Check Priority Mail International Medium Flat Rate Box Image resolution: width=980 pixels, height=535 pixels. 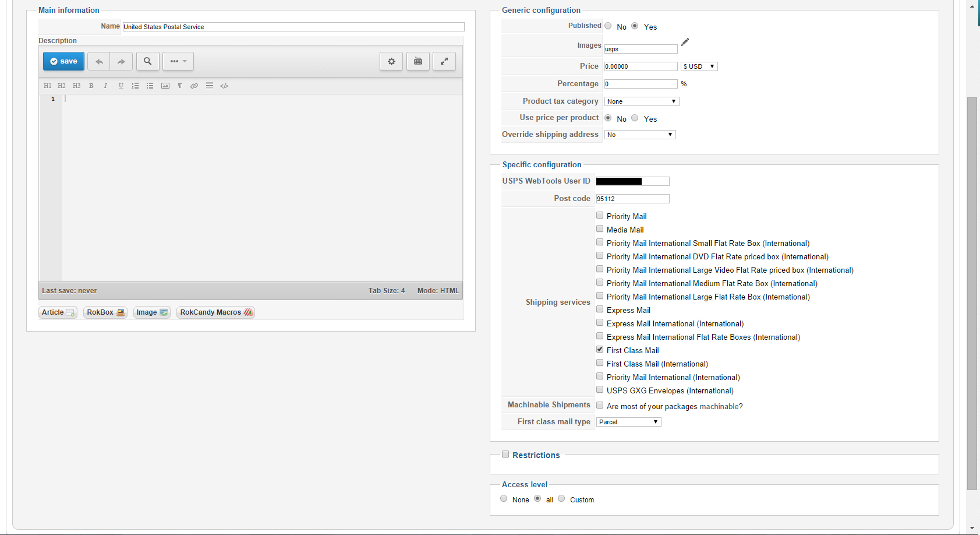point(600,282)
